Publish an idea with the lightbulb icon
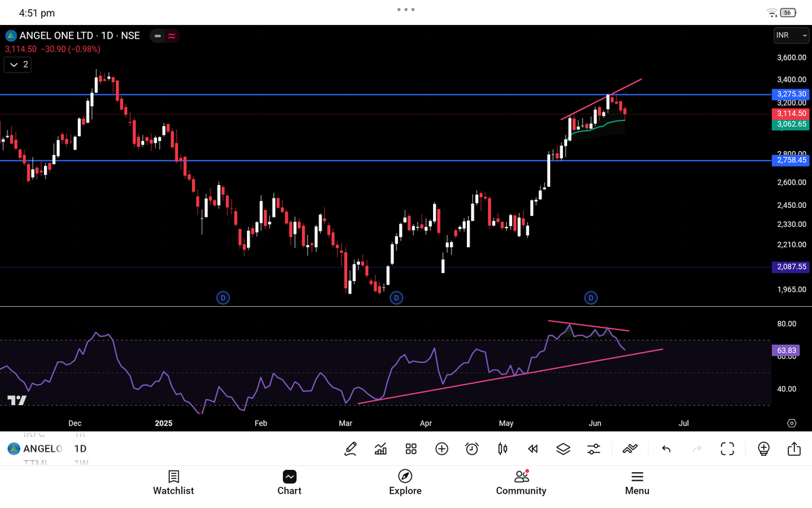This screenshot has height=508, width=812. 763,448
